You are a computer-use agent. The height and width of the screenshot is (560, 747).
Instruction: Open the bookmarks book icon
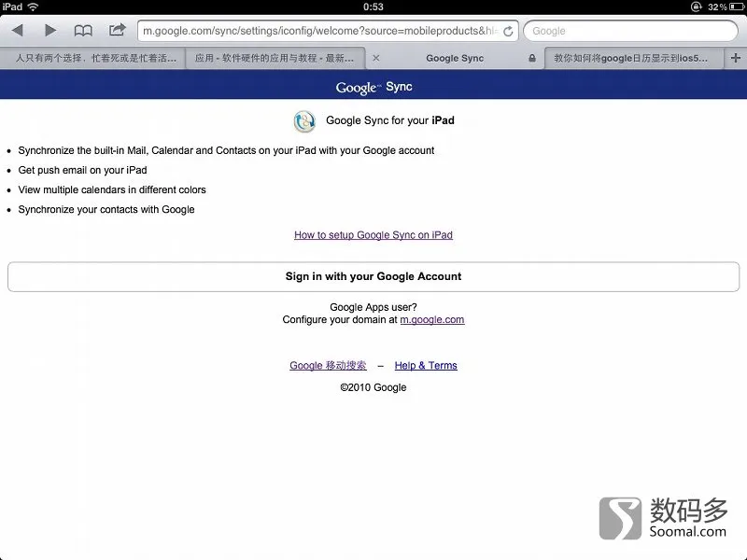point(83,31)
